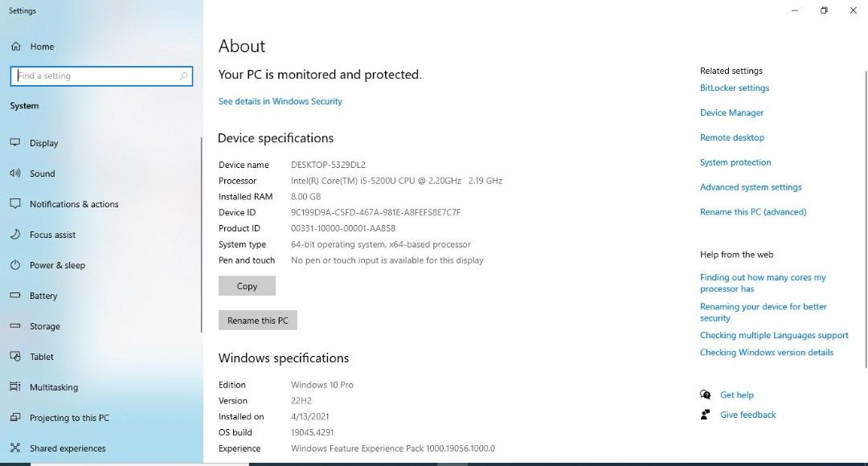Restore down the Settings window
This screenshot has width=868, height=466.
[824, 10]
